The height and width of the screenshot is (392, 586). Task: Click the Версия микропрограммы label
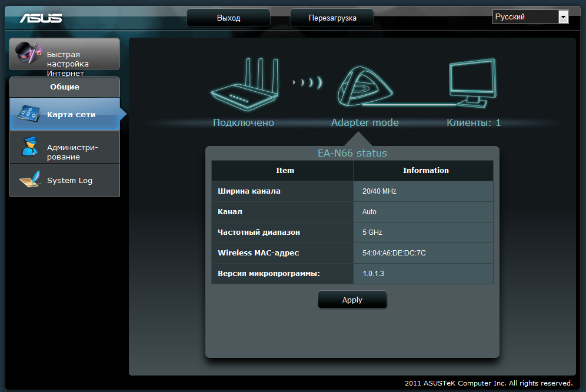coord(269,274)
